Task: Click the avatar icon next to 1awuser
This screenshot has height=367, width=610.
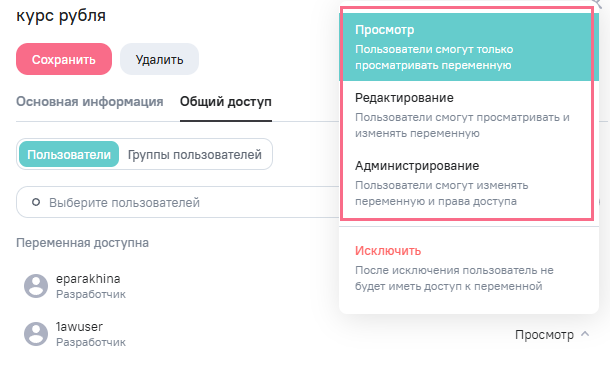Action: pyautogui.click(x=36, y=334)
